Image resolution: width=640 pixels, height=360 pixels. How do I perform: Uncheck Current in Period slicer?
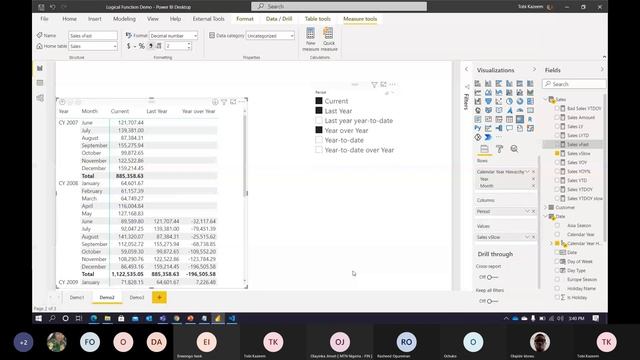[x=319, y=101]
